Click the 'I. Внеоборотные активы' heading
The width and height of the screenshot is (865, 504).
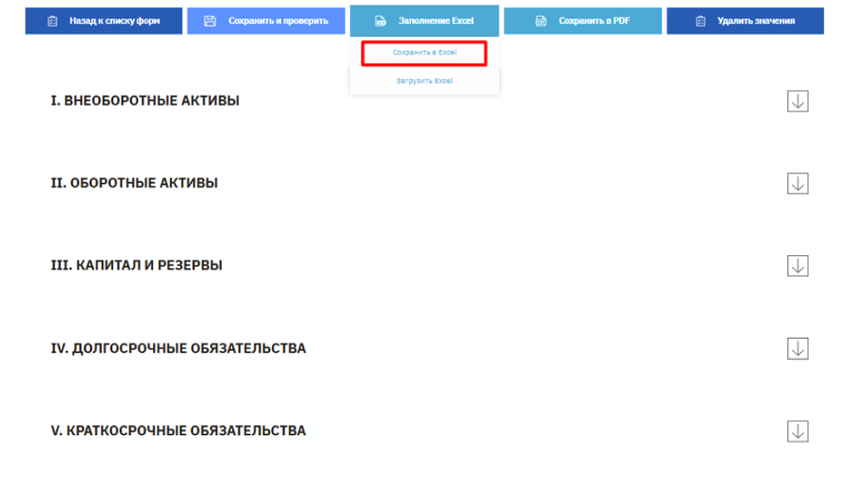click(x=145, y=101)
